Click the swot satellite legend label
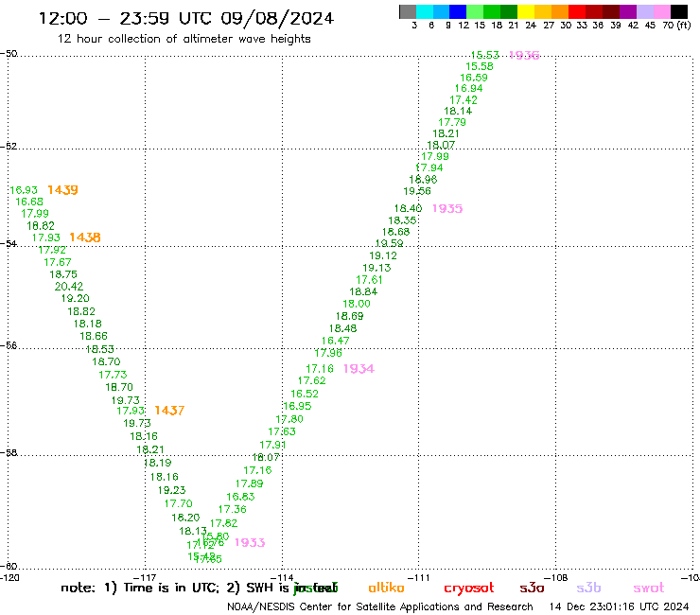Viewport: 700px width, 615px height. click(649, 588)
